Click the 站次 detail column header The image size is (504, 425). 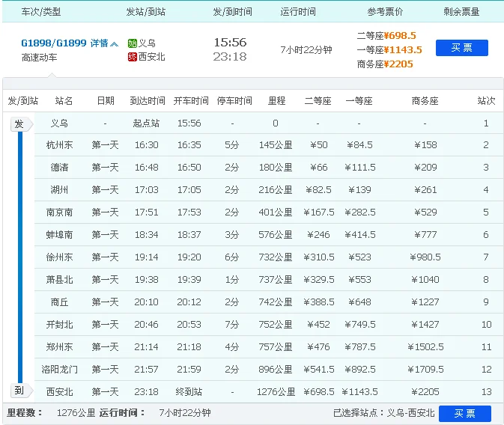pos(486,101)
